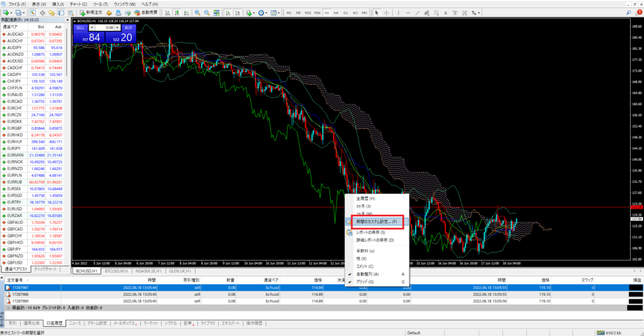The image size is (644, 336).
Task: Zoom in the chart with magnifier plus
Action: 197,13
